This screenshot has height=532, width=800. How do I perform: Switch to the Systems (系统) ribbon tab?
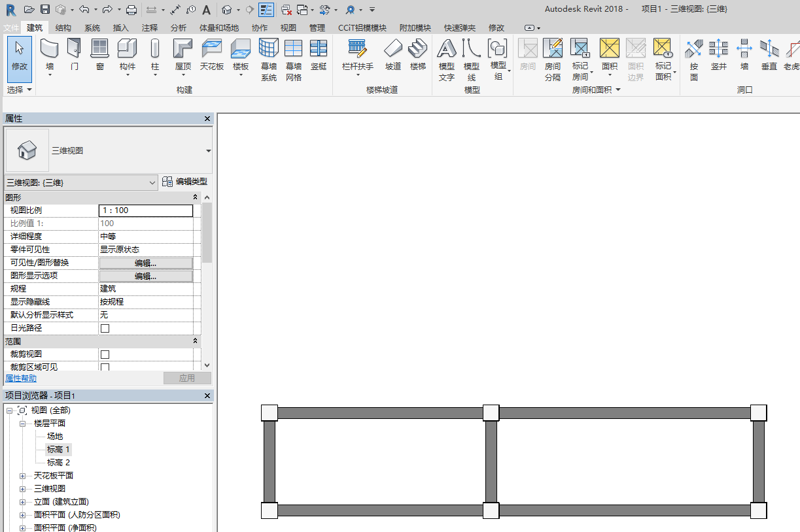click(92, 28)
